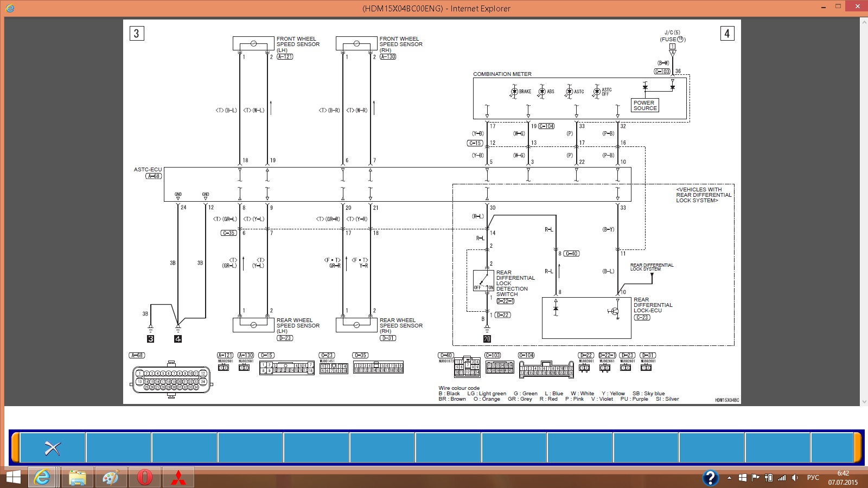The image size is (868, 488).
Task: Open the volume speaker tray icon
Action: pos(795,478)
